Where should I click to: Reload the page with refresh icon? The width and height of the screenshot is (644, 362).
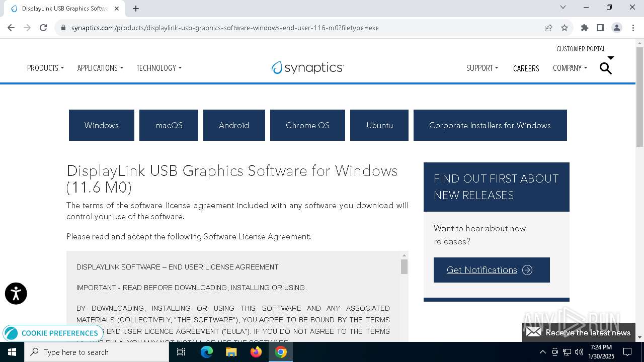[43, 28]
